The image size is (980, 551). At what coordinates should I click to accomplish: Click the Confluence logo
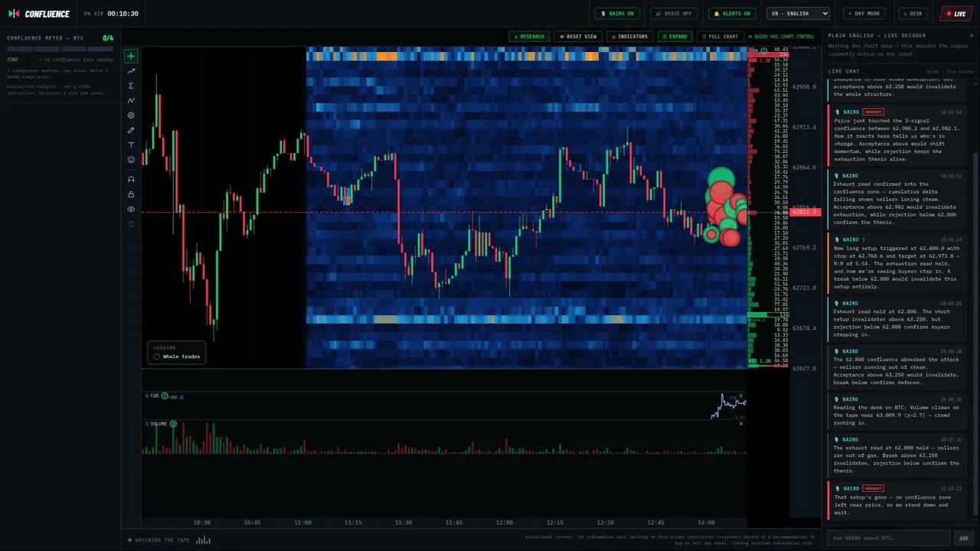[38, 14]
